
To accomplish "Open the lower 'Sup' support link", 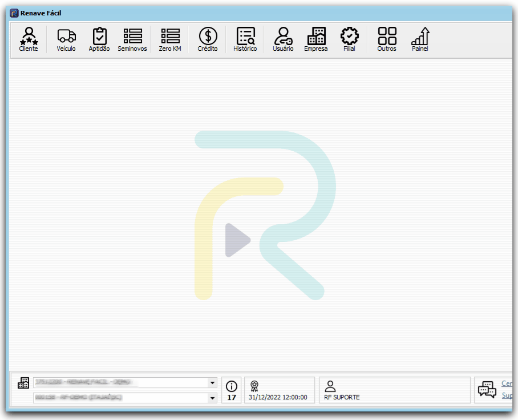I will tap(507, 395).
